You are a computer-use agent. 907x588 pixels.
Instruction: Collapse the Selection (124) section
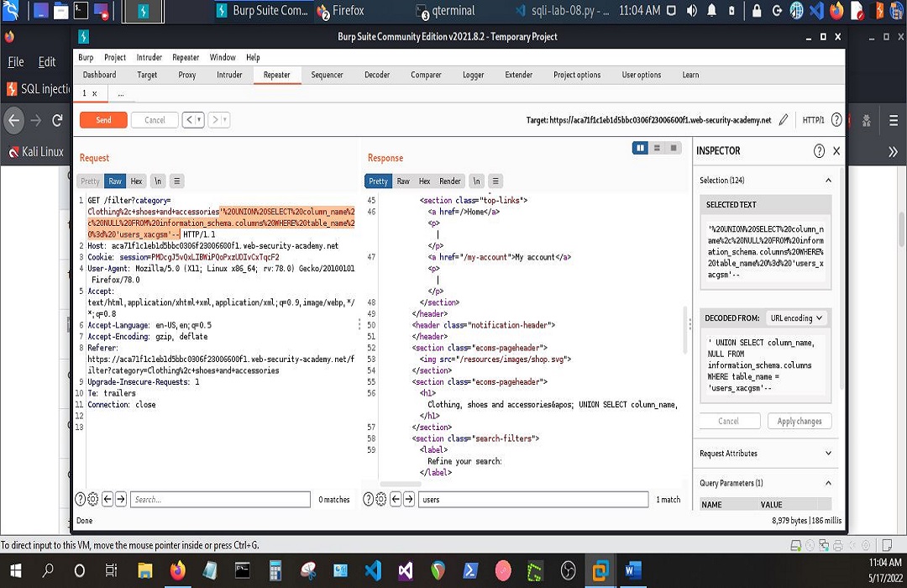828,181
